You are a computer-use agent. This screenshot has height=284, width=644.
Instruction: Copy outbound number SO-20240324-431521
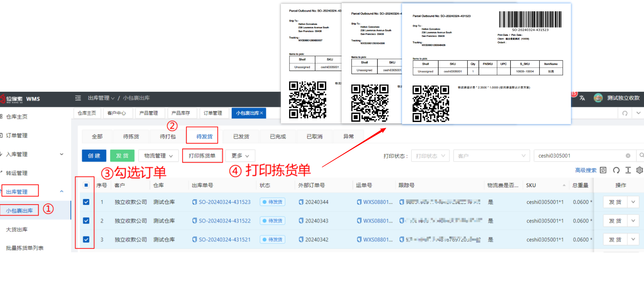(x=195, y=240)
